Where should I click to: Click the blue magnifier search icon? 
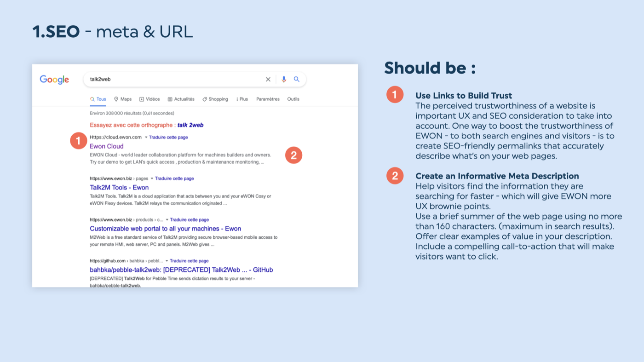coord(297,80)
